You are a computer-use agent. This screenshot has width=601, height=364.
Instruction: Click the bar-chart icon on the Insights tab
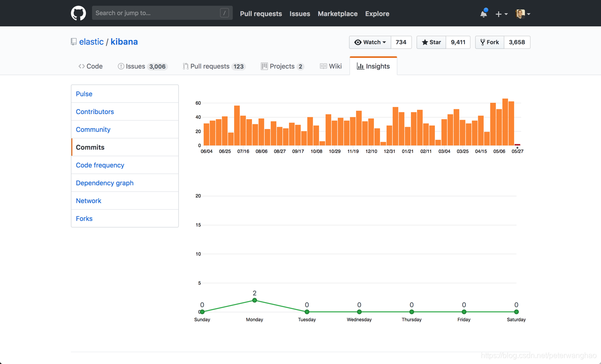point(359,66)
